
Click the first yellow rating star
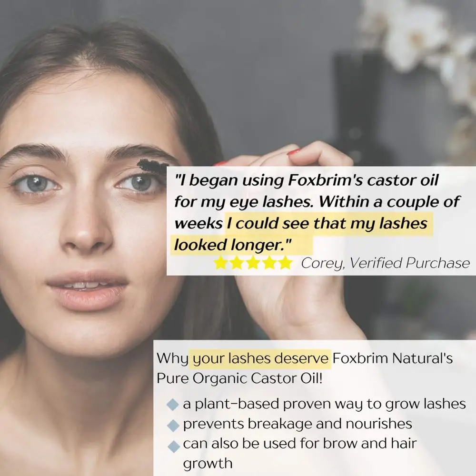coord(220,263)
